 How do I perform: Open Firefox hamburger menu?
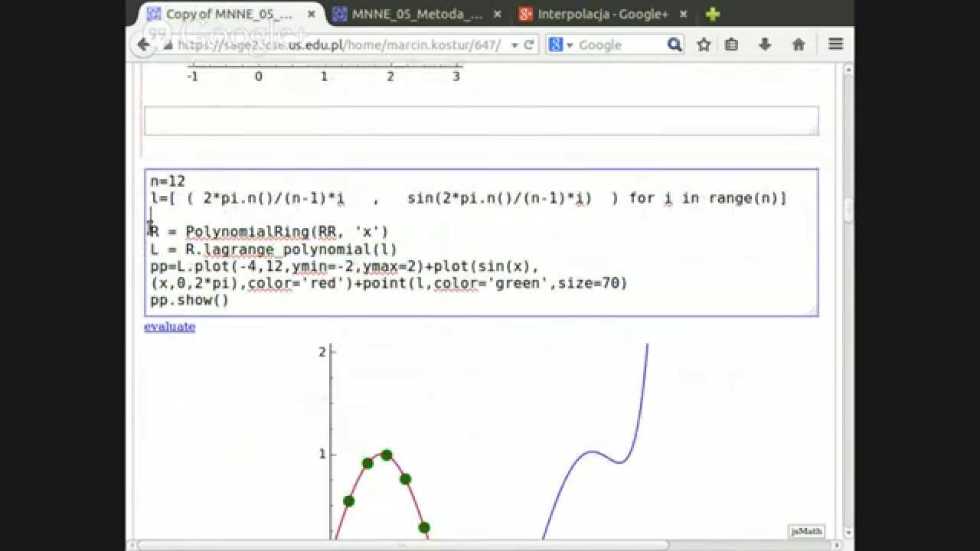(x=835, y=45)
